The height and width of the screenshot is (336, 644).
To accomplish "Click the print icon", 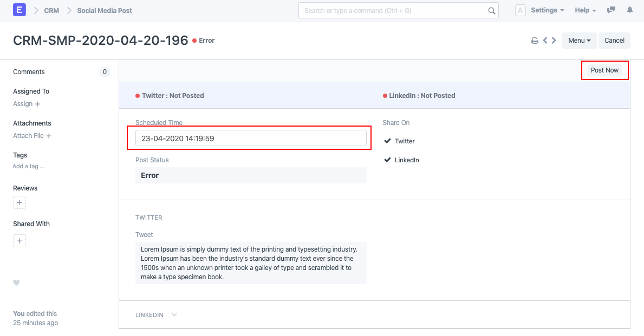I will point(535,41).
